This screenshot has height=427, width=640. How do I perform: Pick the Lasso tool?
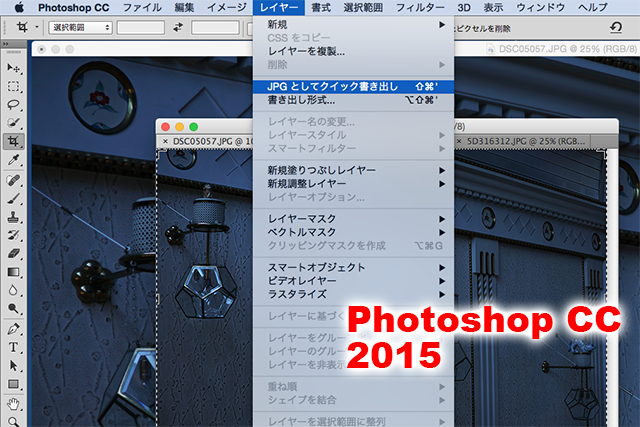coord(14,104)
